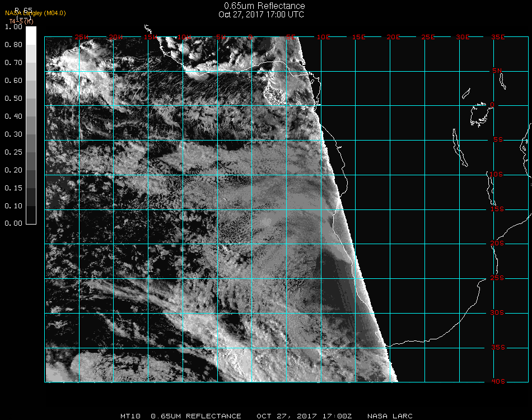Click the 0.70 colorbar scale value

pos(13,63)
